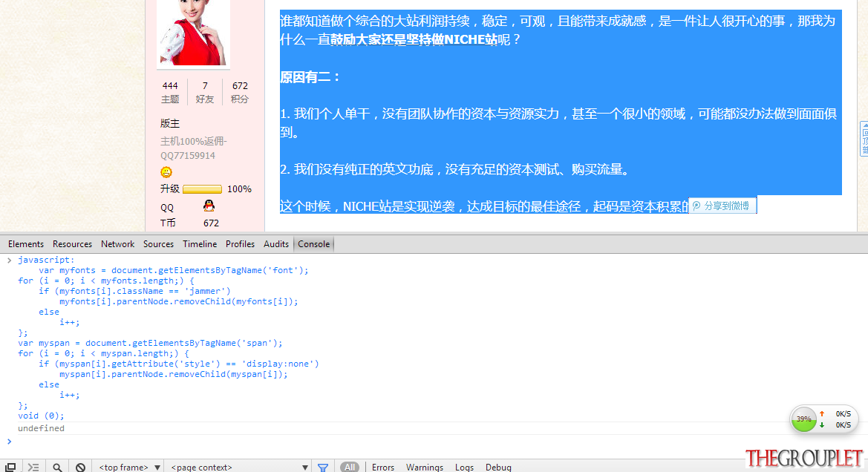Toggle the blue console filter funnel icon
Screen dimensions: 868x472
pos(323,467)
